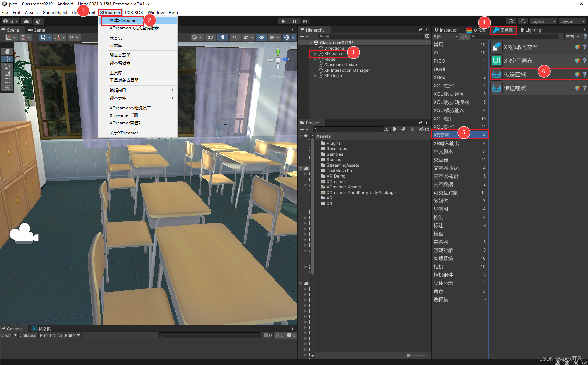Choose XDreamer中文交互编辑器 menu entry
Image resolution: width=588 pixels, height=365 pixels.
(138, 28)
